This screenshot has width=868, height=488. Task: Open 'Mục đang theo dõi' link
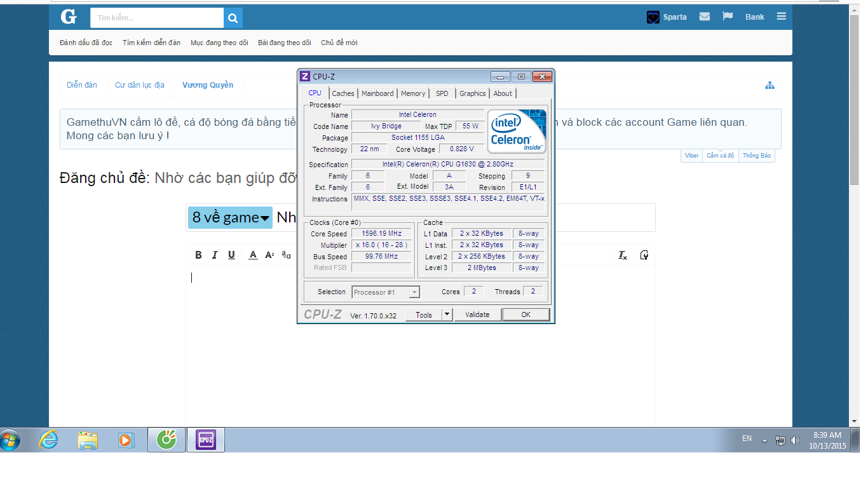219,43
